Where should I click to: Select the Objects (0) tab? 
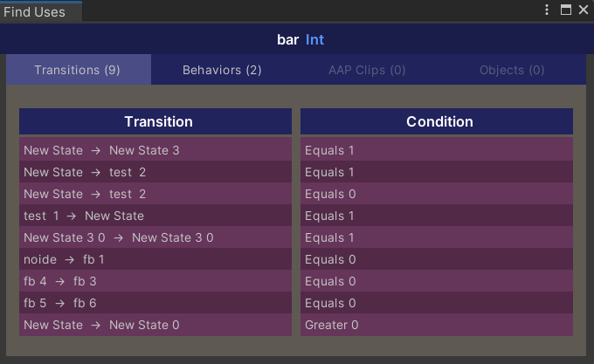(x=512, y=70)
